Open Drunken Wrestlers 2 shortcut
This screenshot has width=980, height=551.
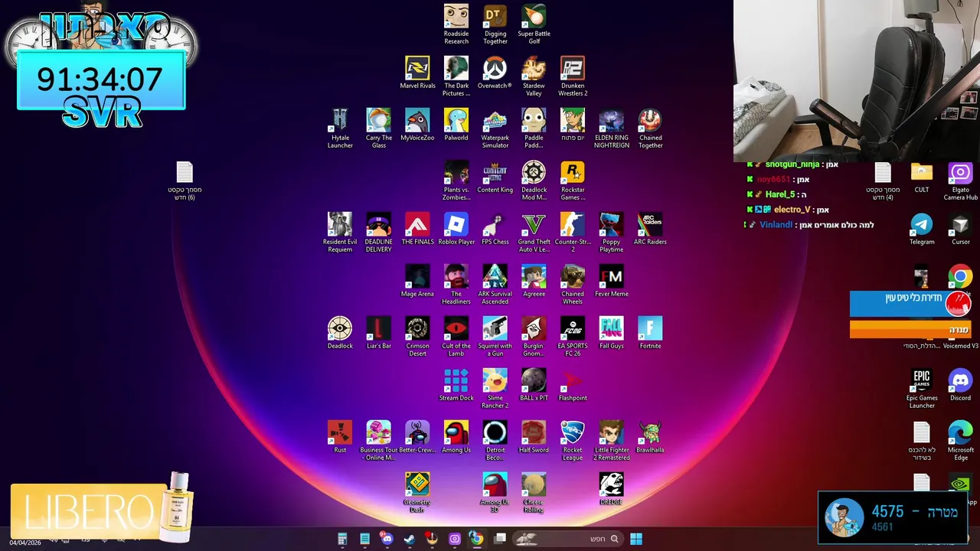(573, 77)
